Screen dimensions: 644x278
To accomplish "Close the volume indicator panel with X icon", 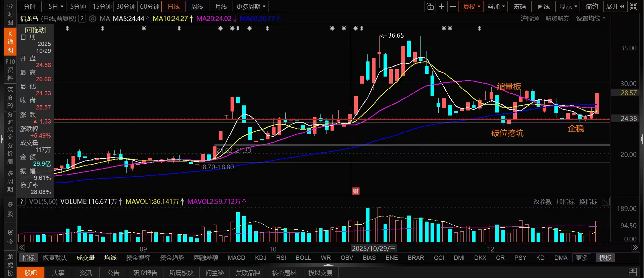I will click(x=606, y=202).
